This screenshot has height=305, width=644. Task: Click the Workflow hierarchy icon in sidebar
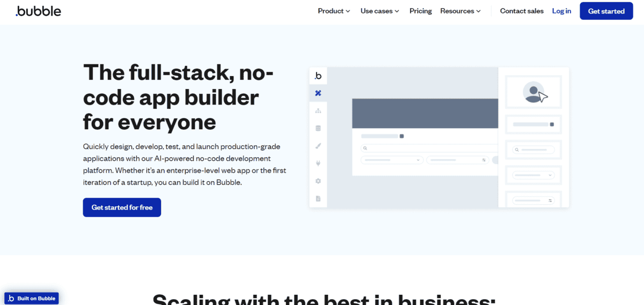[x=318, y=111]
